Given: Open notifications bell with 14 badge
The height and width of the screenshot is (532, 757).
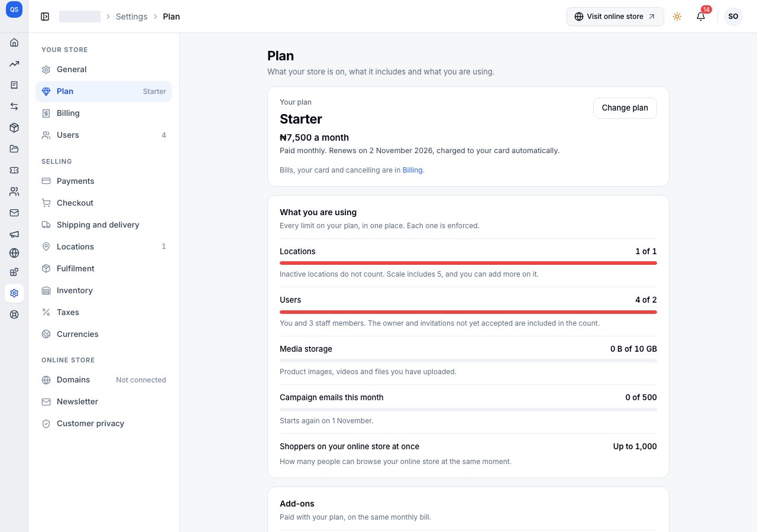Looking at the screenshot, I should 701,17.
